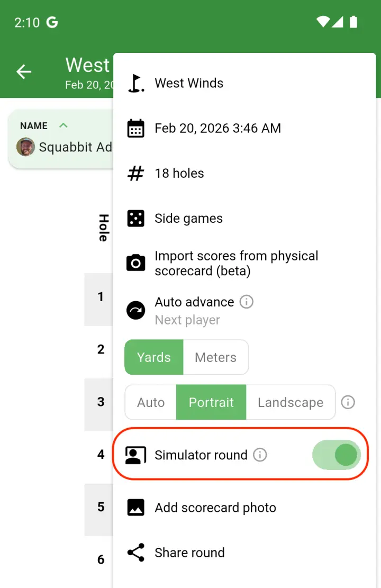This screenshot has width=381, height=588.
Task: Click the hashtag icon next to 18 holes
Action: [x=136, y=173]
